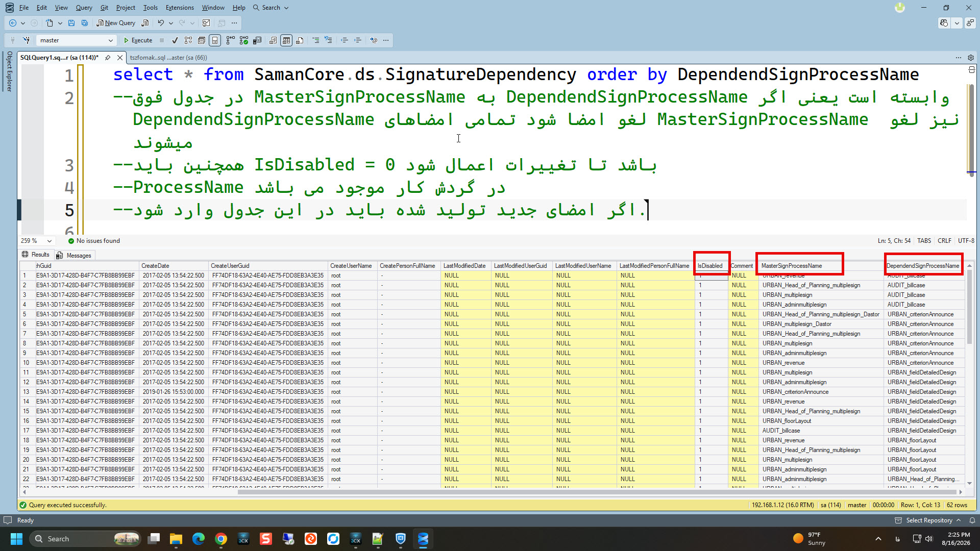Click the Windows taskbar Search field
The width and height of the screenshot is (980, 551).
point(85,539)
